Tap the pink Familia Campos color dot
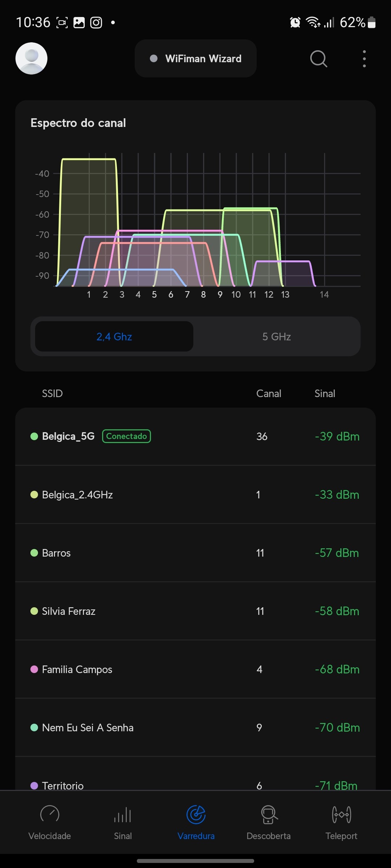 [x=34, y=669]
